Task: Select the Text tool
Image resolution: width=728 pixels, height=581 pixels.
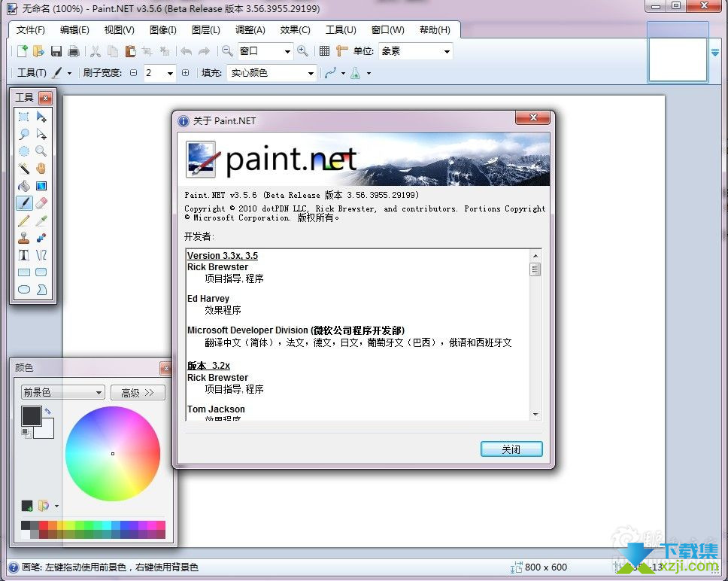Action: 23,255
